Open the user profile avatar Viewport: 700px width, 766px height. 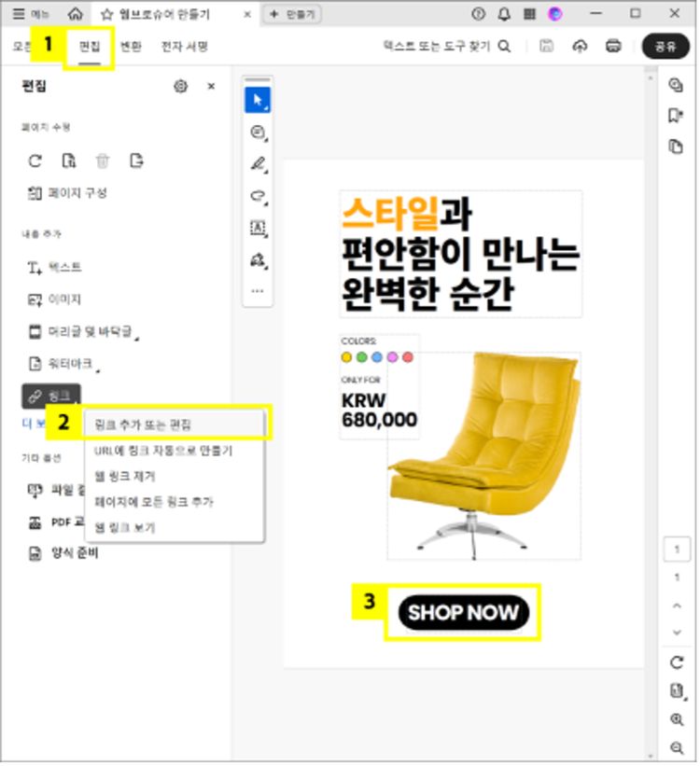tap(554, 14)
